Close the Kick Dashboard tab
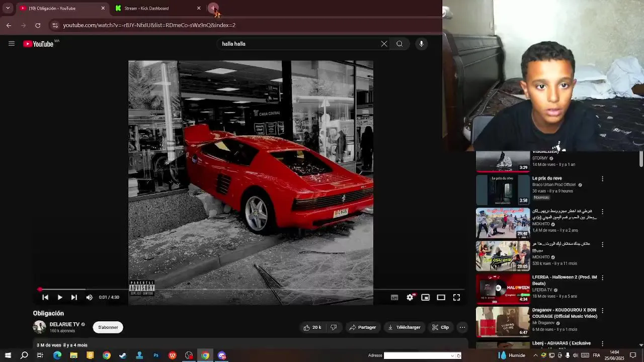This screenshot has width=644, height=362. click(199, 8)
